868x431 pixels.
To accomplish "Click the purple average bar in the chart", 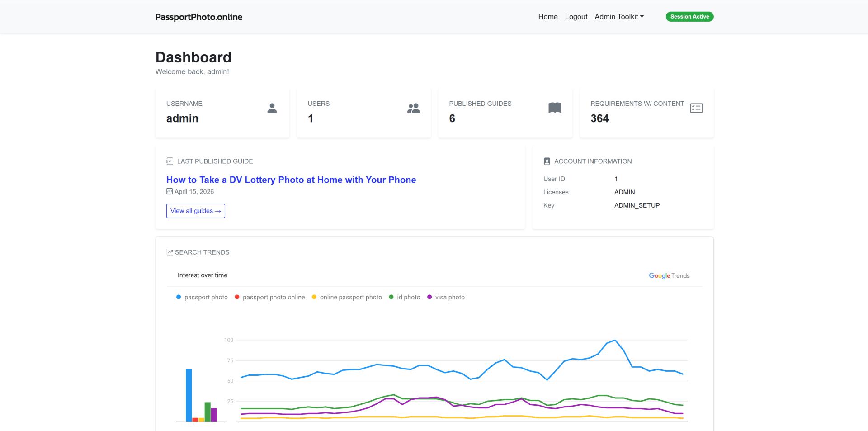I will (x=214, y=415).
